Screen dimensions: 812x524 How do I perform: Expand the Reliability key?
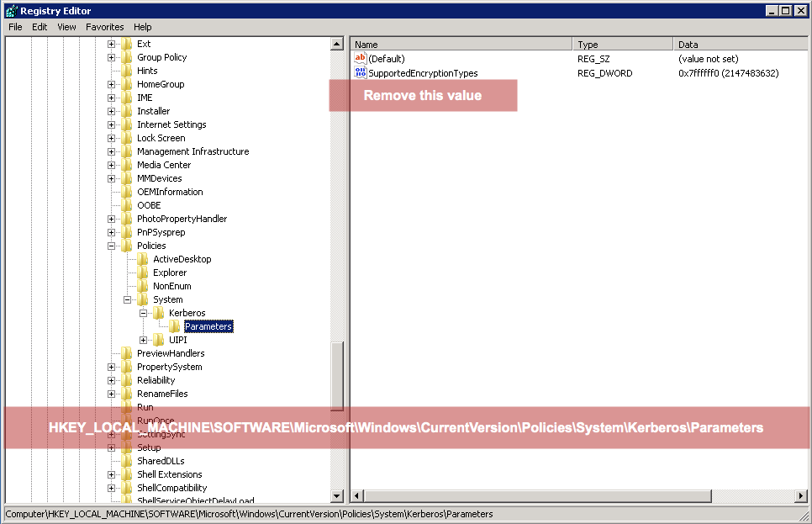point(111,380)
